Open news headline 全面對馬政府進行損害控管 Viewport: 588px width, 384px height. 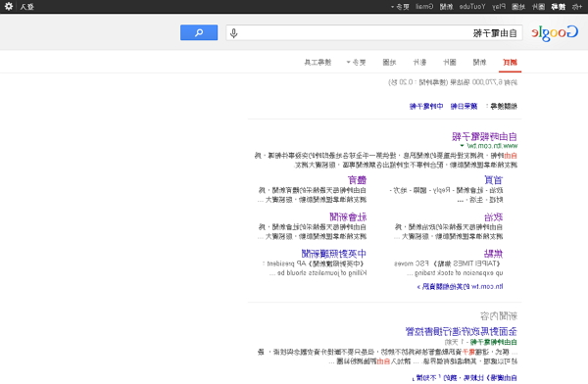tap(462, 331)
